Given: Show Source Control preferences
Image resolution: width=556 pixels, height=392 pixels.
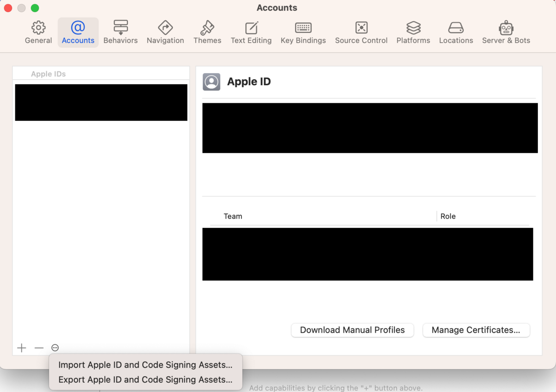Looking at the screenshot, I should click(361, 32).
